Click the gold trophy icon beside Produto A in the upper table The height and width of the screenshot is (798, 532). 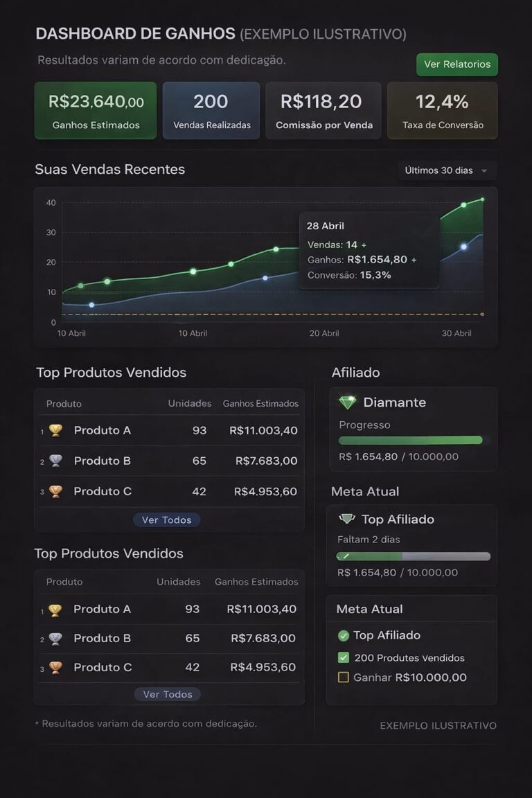coord(56,430)
